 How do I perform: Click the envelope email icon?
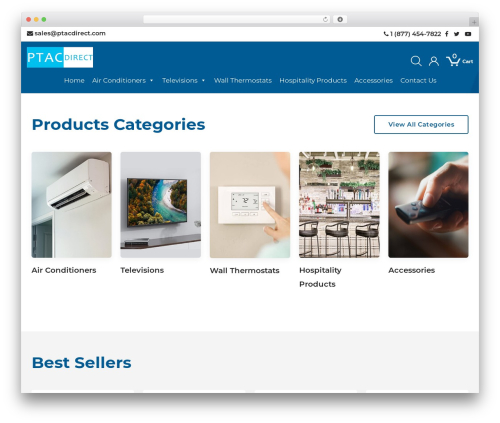pos(30,33)
